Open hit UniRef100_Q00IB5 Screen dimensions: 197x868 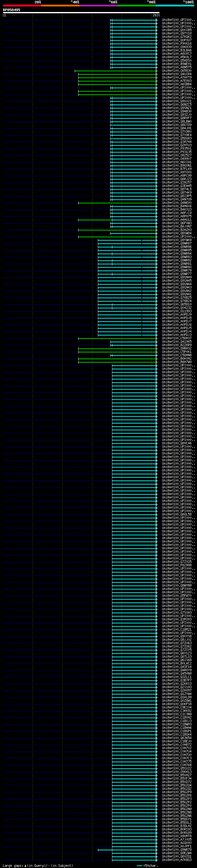coord(176,30)
